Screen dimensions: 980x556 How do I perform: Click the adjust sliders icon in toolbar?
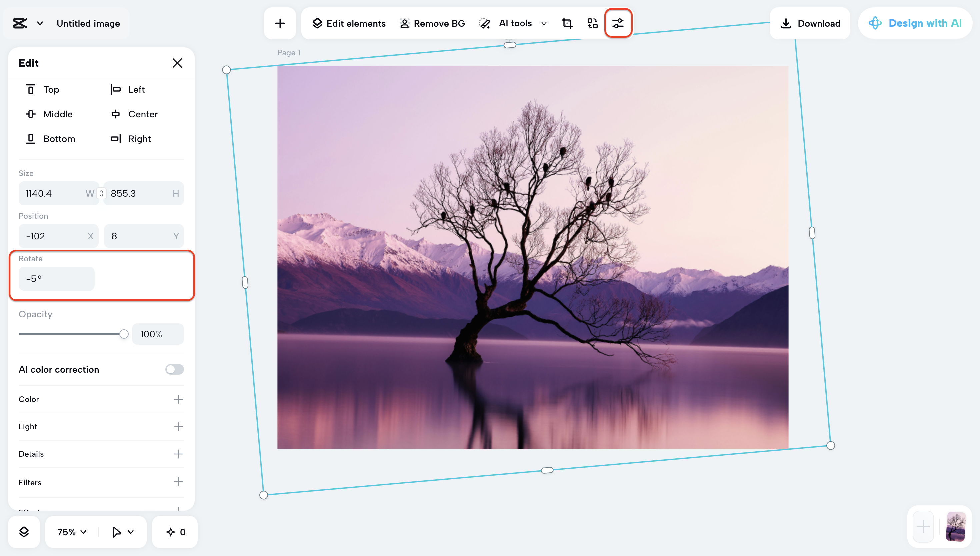tap(618, 23)
